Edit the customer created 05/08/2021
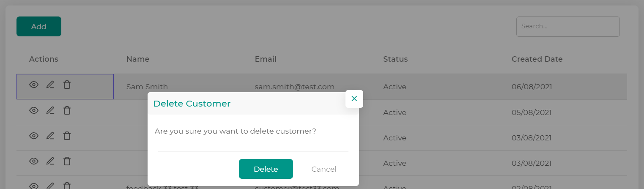 coord(50,111)
